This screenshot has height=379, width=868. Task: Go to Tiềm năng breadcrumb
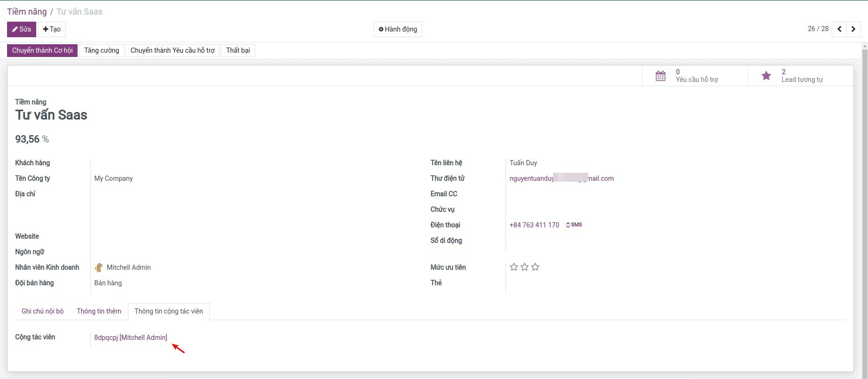tap(27, 12)
